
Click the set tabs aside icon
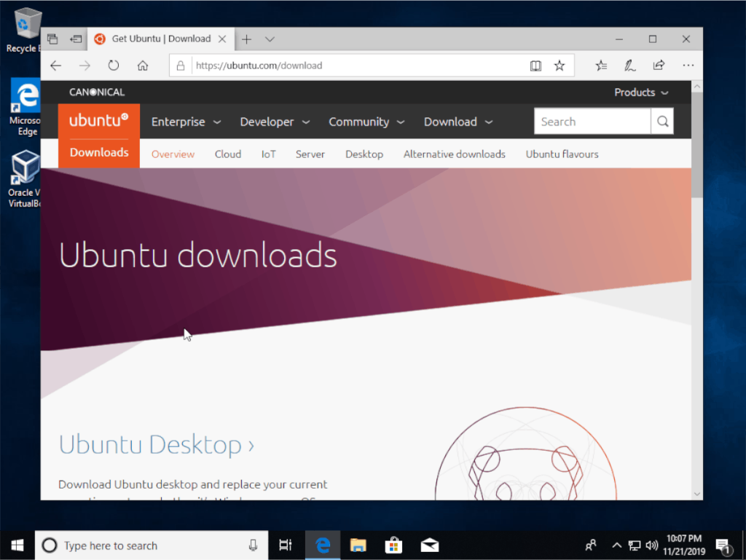click(51, 39)
